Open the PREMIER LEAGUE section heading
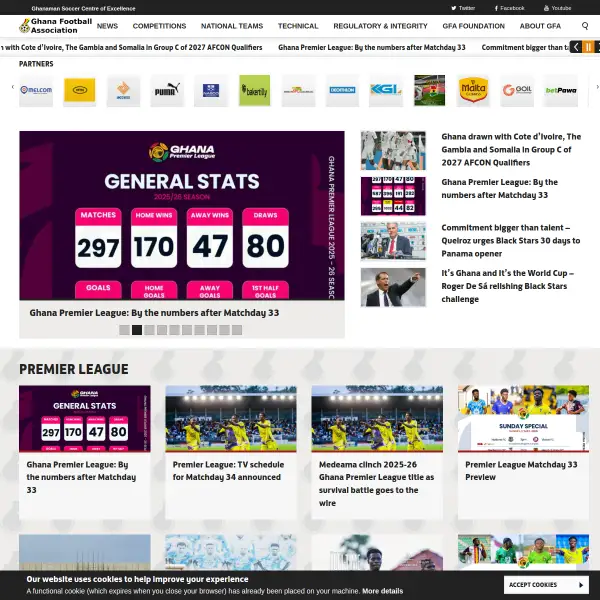Screen dimensions: 600x600 click(x=74, y=369)
